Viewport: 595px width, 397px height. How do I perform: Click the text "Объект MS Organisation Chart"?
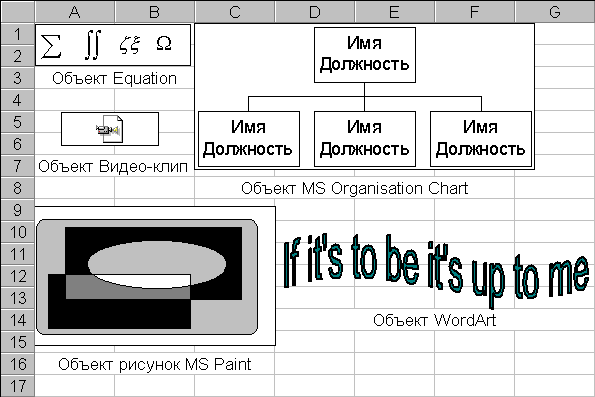click(354, 189)
